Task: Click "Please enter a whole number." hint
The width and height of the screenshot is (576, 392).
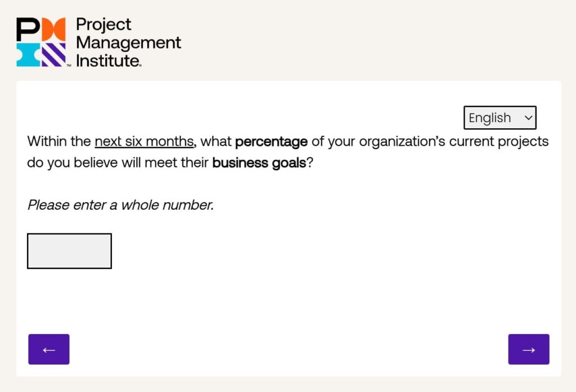Action: (x=120, y=205)
